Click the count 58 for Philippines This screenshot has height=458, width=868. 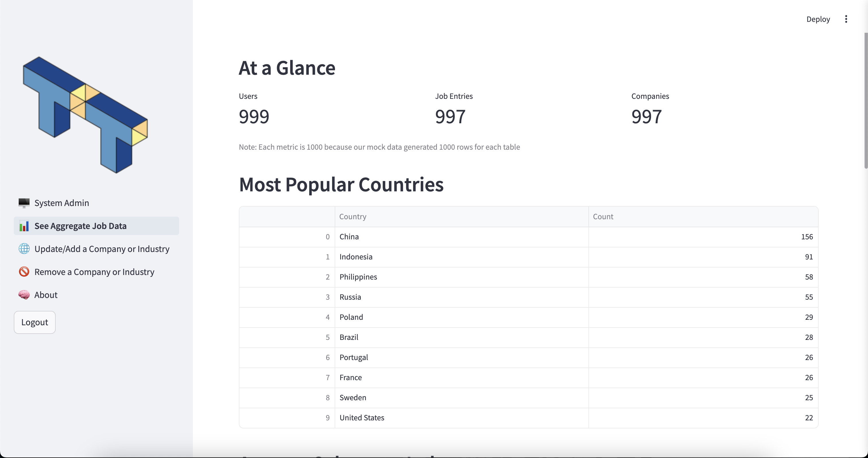pyautogui.click(x=703, y=277)
